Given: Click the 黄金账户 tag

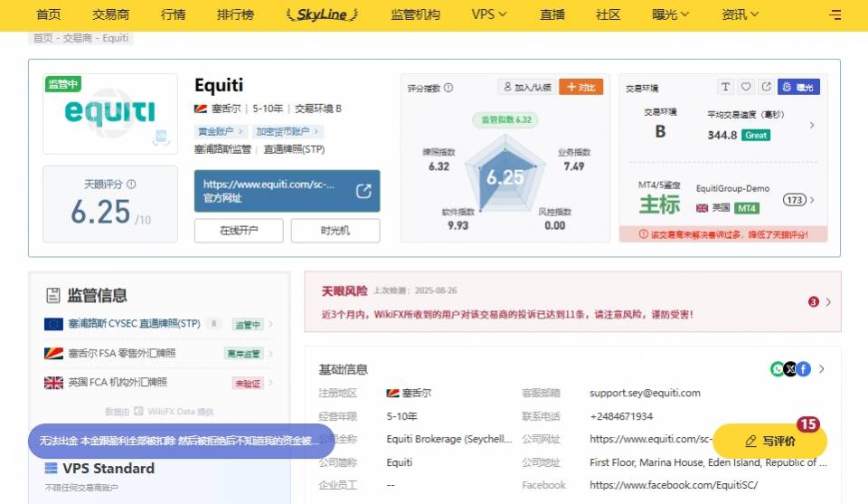Looking at the screenshot, I should coord(220,131).
